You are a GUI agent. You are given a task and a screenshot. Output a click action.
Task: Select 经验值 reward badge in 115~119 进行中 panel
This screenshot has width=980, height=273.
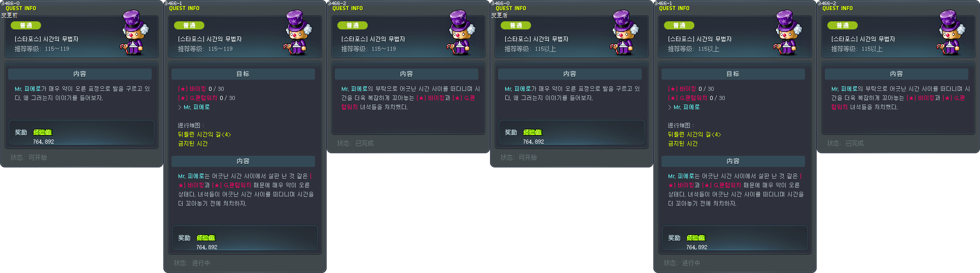205,237
